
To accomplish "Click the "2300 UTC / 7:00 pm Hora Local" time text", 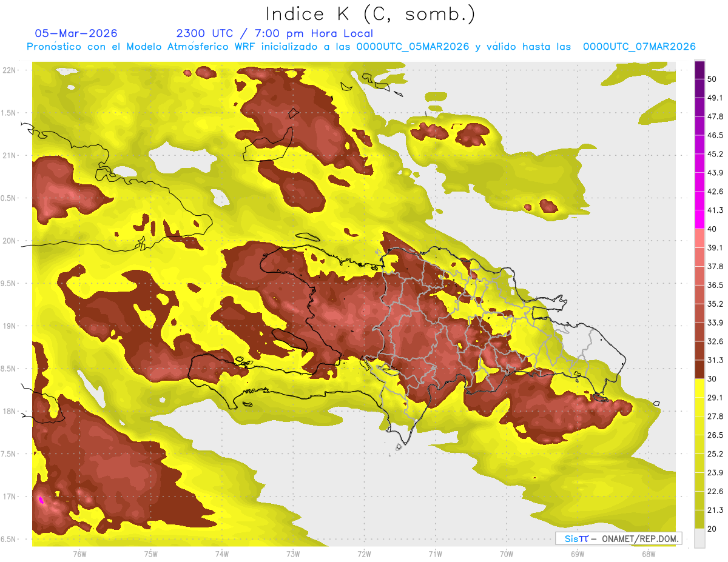I will 274,33.
